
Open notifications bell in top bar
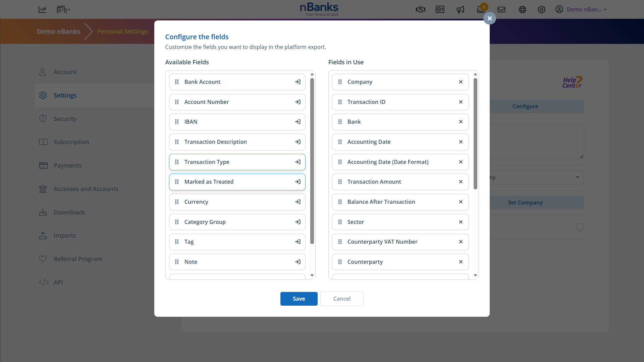point(481,9)
